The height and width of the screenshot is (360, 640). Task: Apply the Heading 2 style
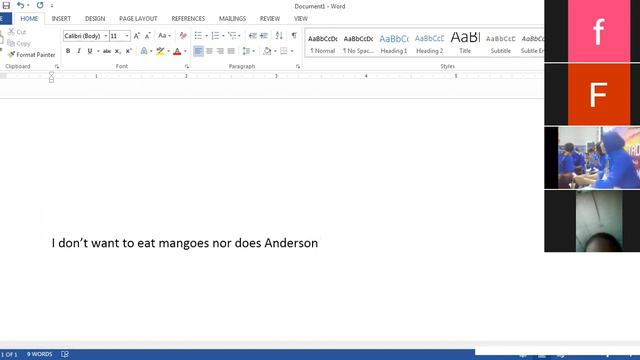tap(429, 44)
